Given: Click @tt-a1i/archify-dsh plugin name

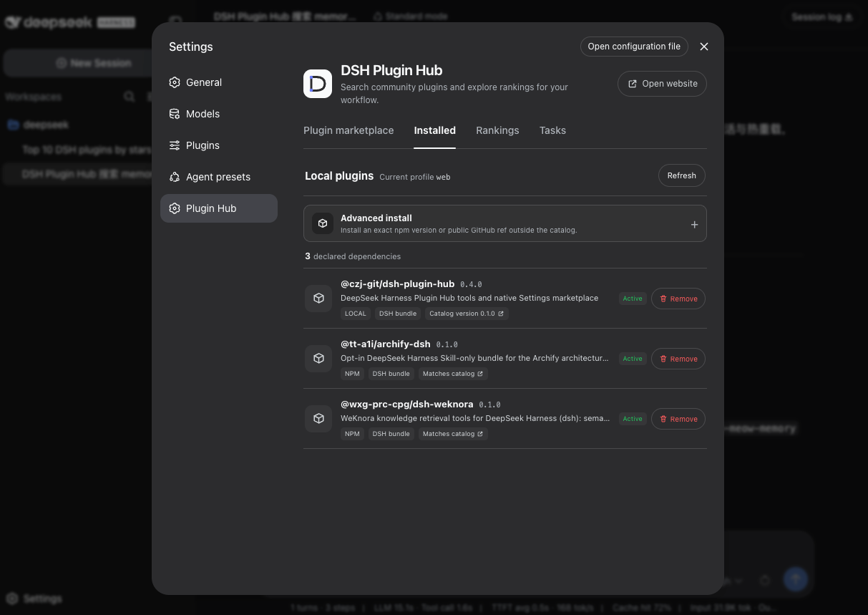Looking at the screenshot, I should pyautogui.click(x=386, y=344).
